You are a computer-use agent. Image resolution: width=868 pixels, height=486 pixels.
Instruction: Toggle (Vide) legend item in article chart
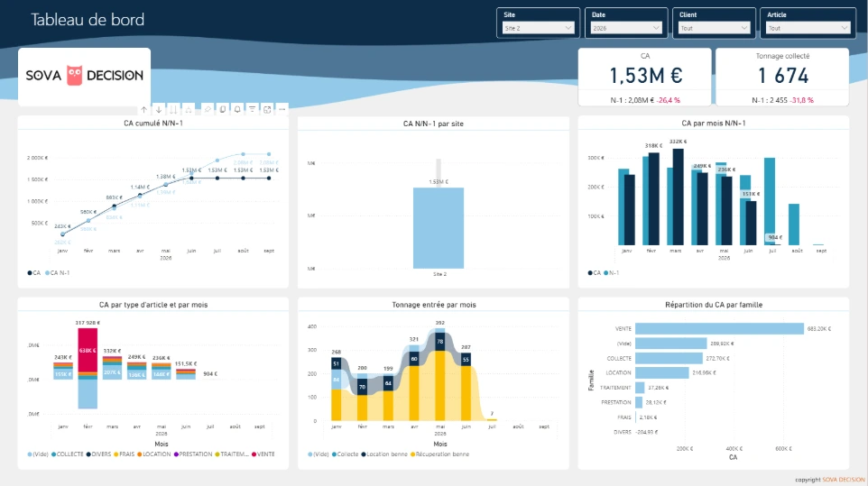(x=38, y=454)
